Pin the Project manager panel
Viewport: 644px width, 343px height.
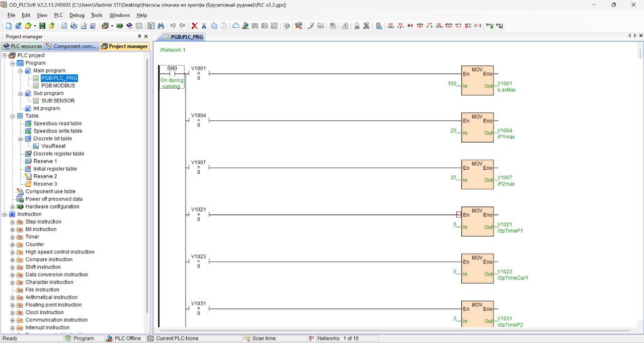pos(139,36)
